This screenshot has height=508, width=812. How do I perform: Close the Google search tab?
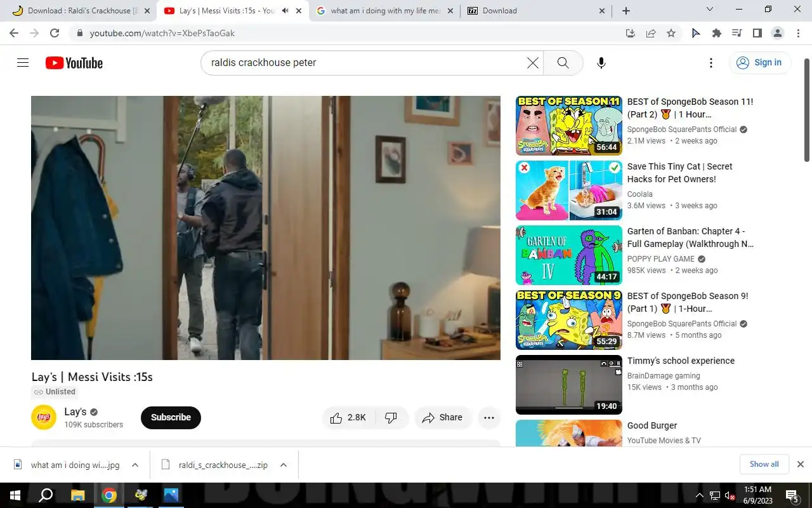450,11
